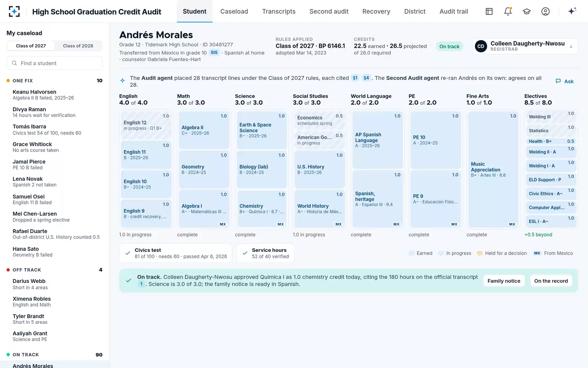Select Tomás Ibarra in the caseload
This screenshot has width=588, height=368.
(54, 130)
